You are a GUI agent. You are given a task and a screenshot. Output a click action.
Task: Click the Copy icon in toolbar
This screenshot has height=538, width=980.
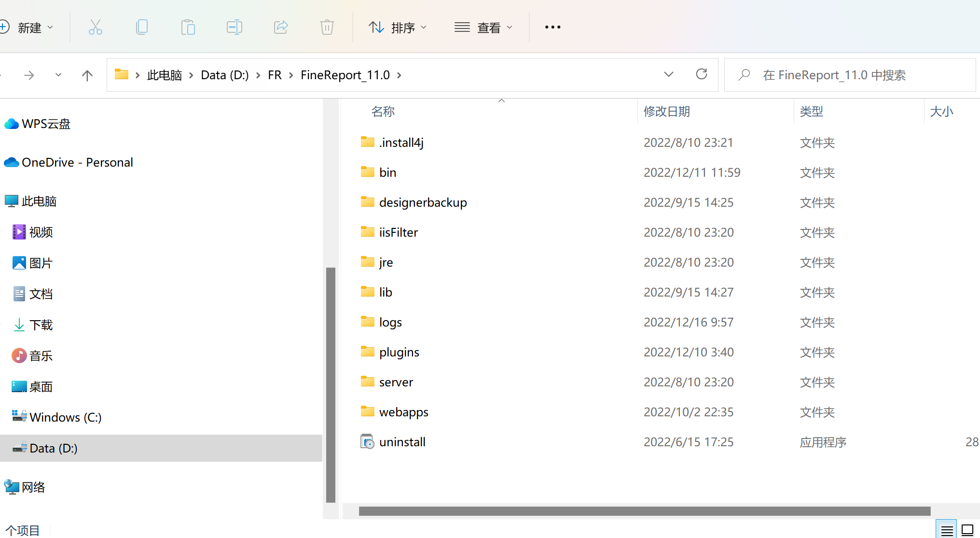coord(142,27)
